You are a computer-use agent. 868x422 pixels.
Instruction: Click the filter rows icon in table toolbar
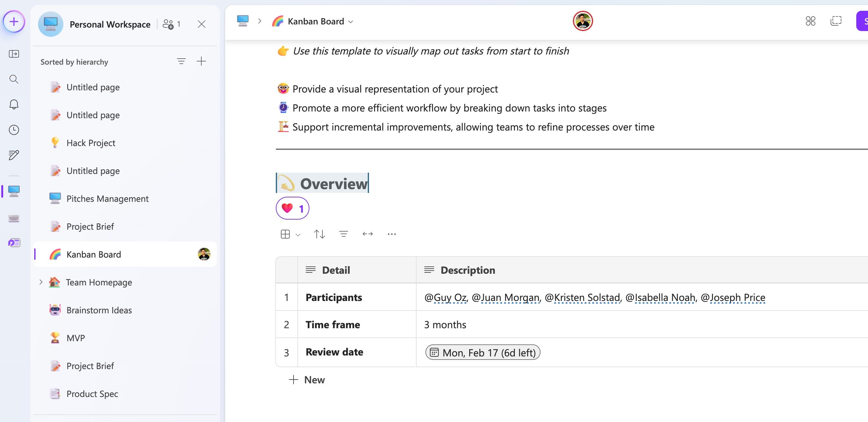pyautogui.click(x=344, y=234)
